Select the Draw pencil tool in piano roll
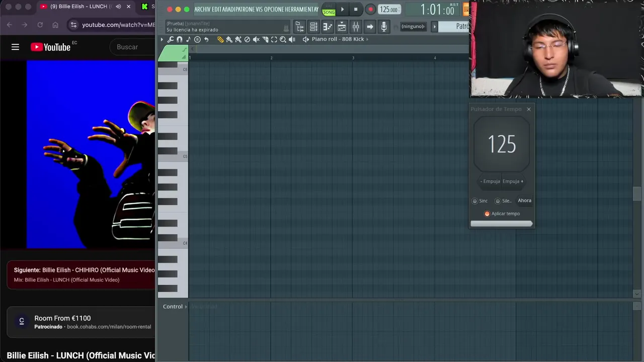The image size is (644, 362). 220,39
